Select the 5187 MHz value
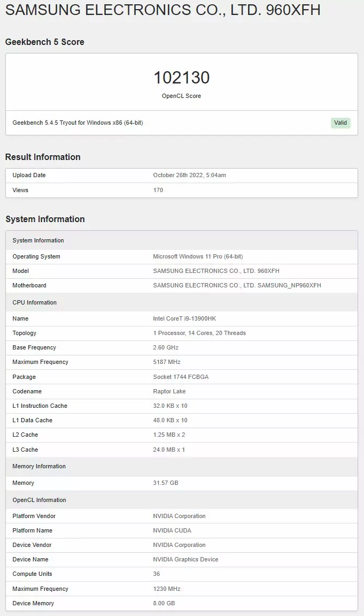Image resolution: width=364 pixels, height=616 pixels. [167, 362]
